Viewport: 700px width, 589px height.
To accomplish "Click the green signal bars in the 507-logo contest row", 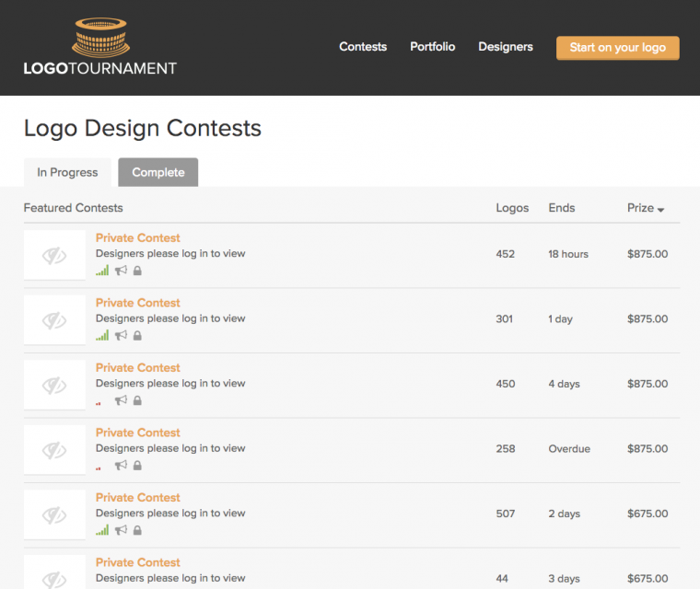I will click(x=102, y=530).
